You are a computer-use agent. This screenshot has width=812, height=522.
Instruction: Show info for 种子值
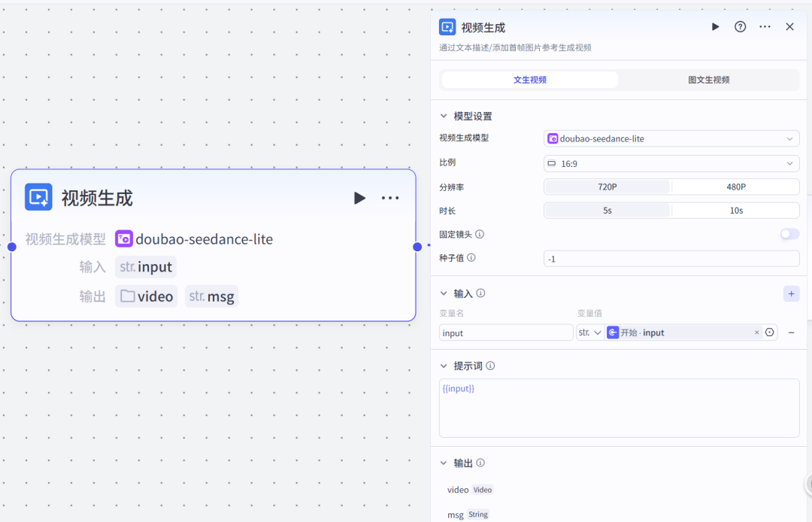pos(471,257)
